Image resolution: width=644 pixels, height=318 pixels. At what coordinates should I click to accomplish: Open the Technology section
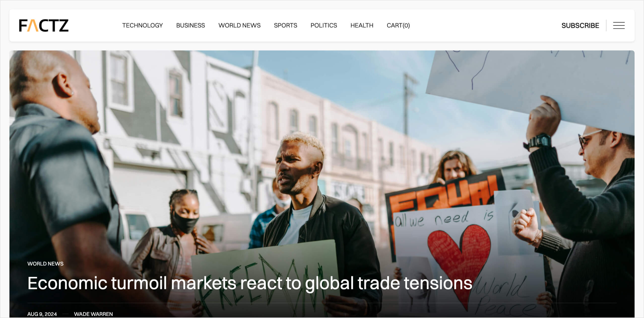pos(142,26)
